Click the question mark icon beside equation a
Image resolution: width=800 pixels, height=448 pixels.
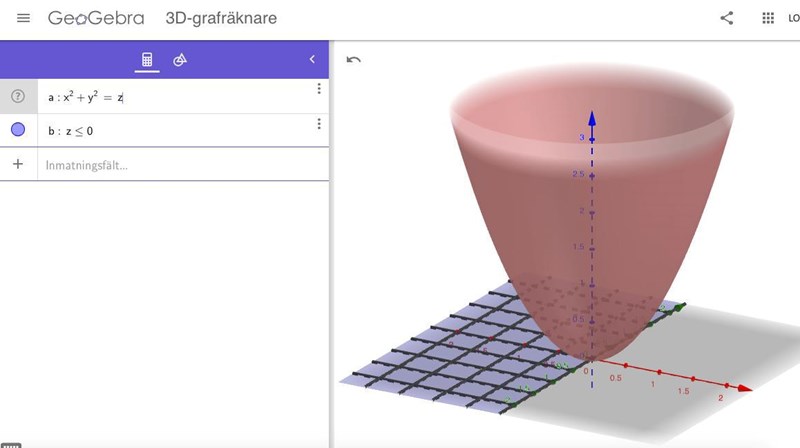click(x=18, y=97)
